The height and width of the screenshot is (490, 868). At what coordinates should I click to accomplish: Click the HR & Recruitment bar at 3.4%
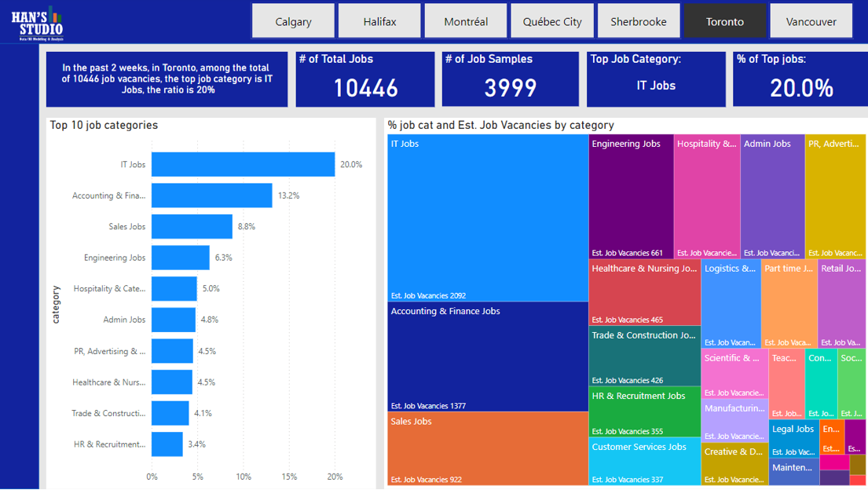click(167, 444)
